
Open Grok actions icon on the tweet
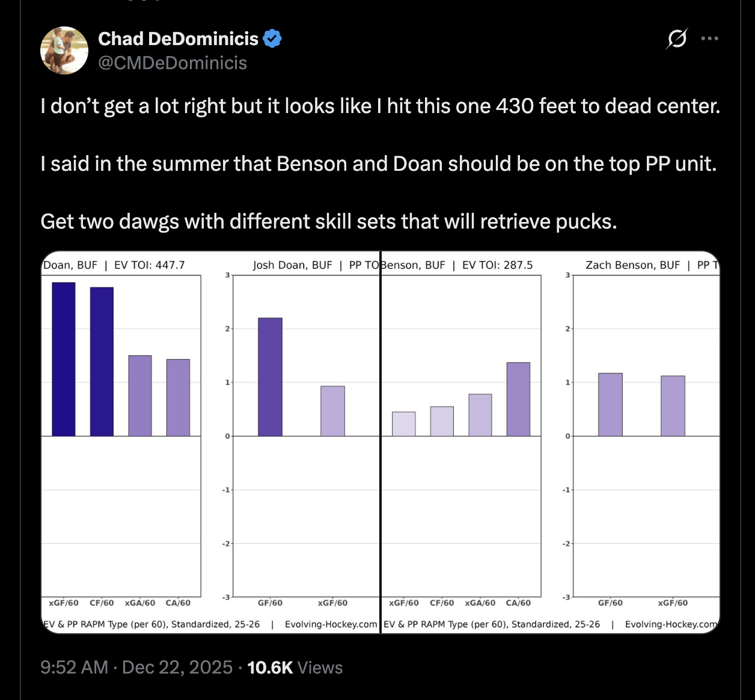677,38
